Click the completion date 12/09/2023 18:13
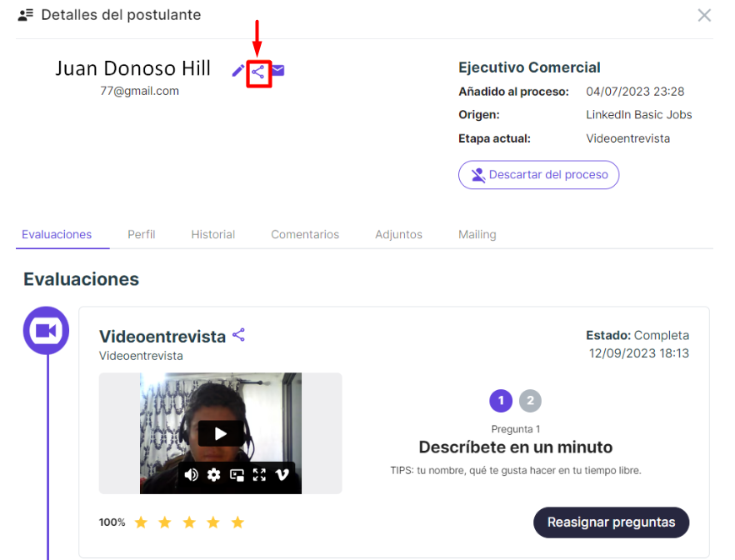Viewport: 735px width, 560px height. 639,353
